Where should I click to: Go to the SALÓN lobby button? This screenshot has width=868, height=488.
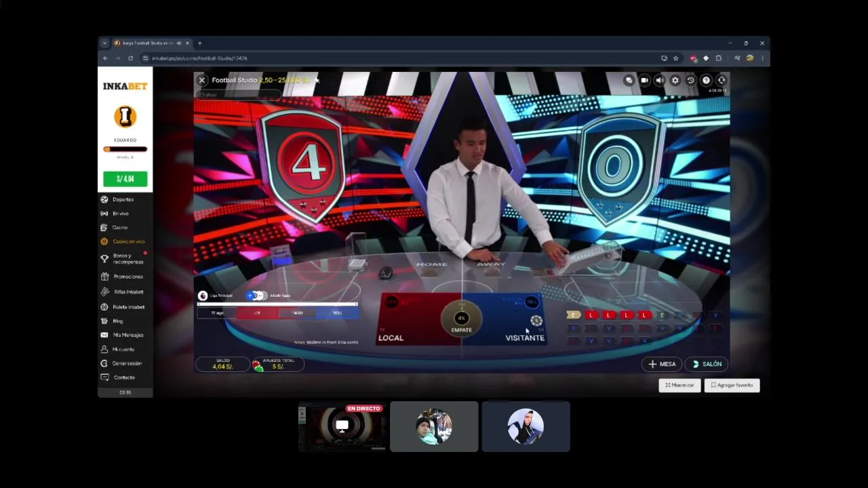pyautogui.click(x=707, y=364)
